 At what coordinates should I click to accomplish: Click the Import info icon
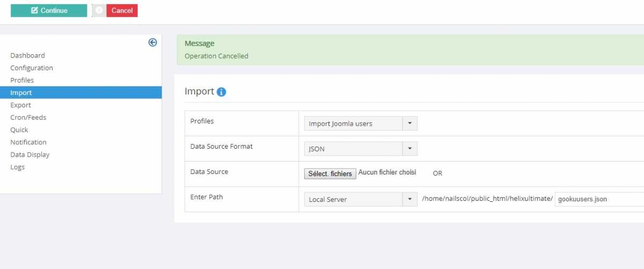click(221, 92)
